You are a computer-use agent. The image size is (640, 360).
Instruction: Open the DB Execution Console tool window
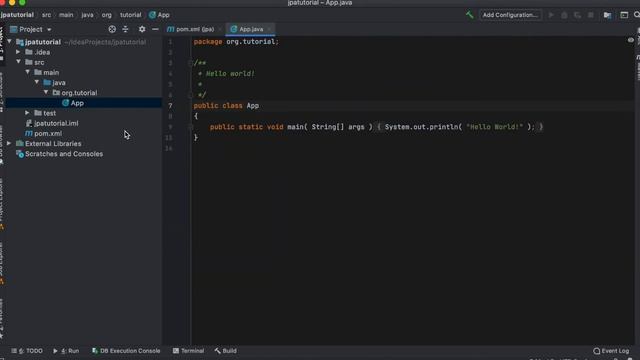(126, 351)
